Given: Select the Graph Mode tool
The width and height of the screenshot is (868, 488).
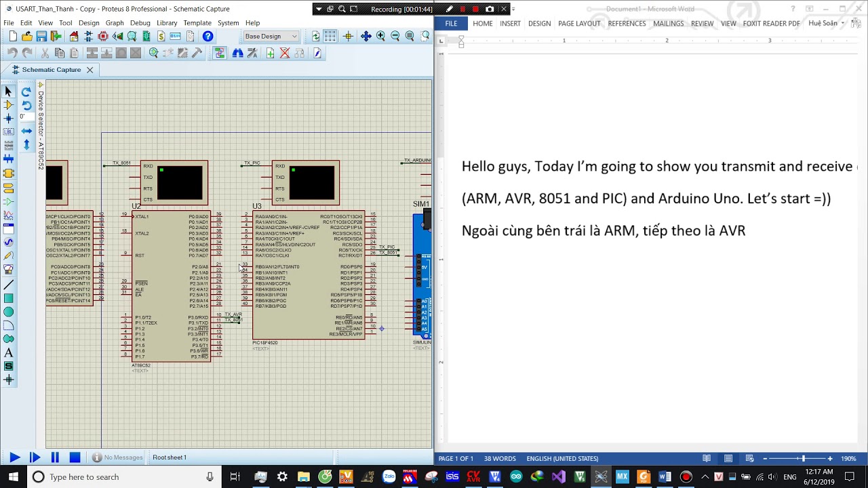Looking at the screenshot, I should 8,215.
